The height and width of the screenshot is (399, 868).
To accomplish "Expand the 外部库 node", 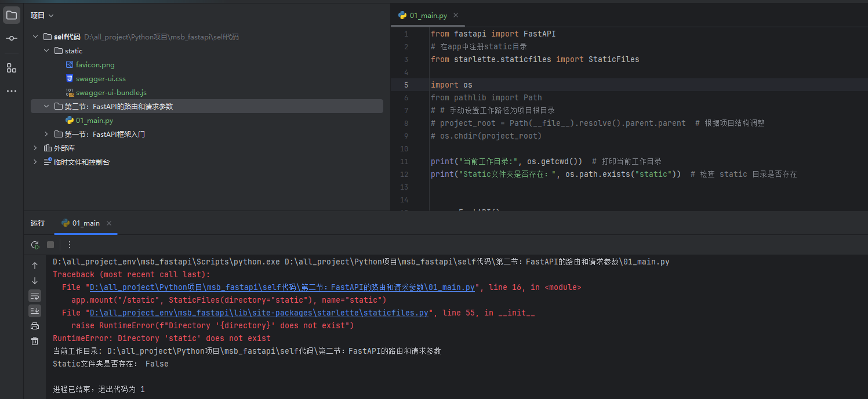I will [x=35, y=148].
